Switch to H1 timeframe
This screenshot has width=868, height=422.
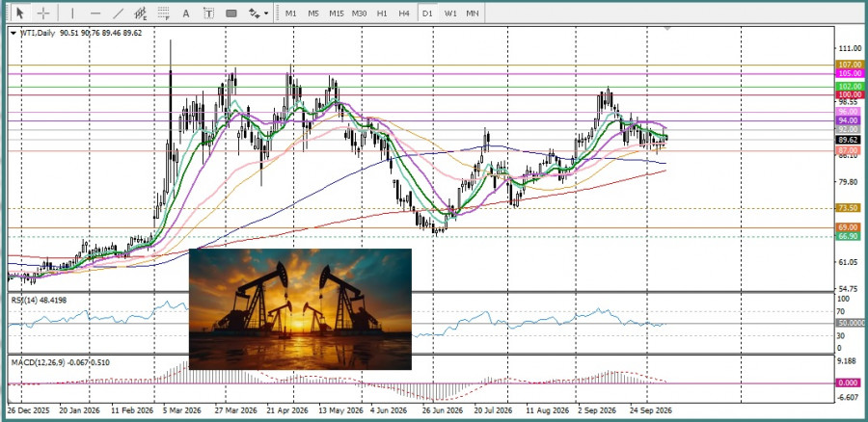tap(381, 13)
